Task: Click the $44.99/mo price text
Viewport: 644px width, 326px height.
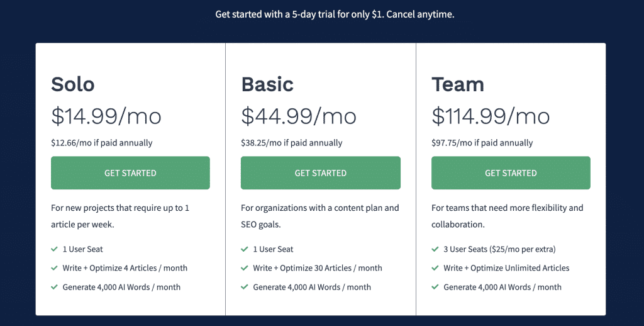Action: [298, 116]
